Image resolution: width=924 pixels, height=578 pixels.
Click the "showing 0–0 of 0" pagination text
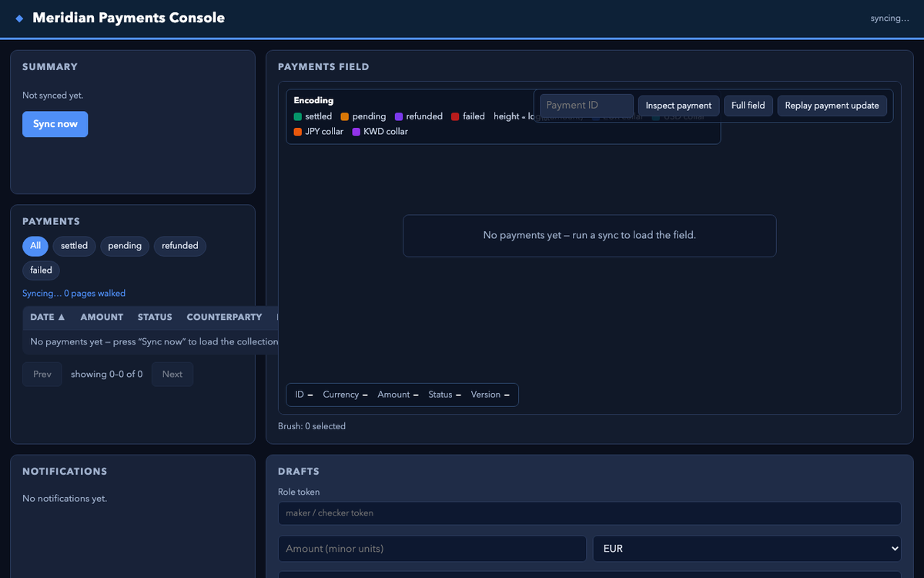coord(107,375)
